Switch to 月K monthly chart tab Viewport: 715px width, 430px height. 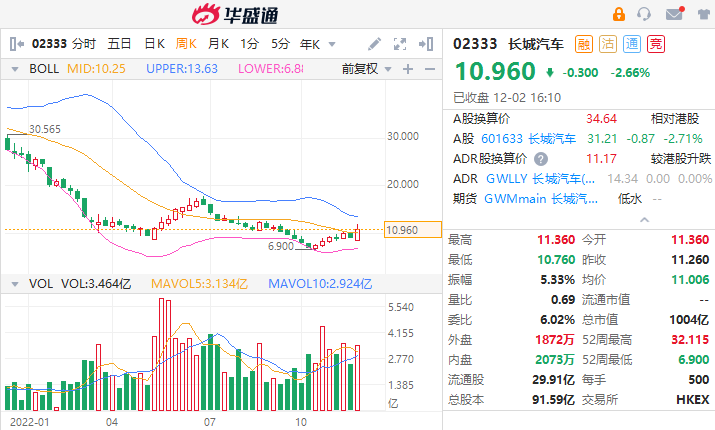[218, 44]
